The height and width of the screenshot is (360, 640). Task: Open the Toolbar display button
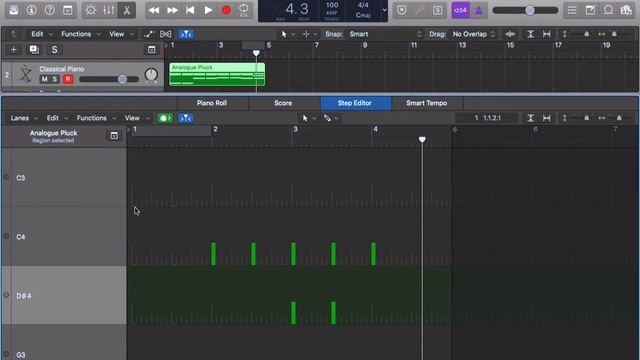68,10
